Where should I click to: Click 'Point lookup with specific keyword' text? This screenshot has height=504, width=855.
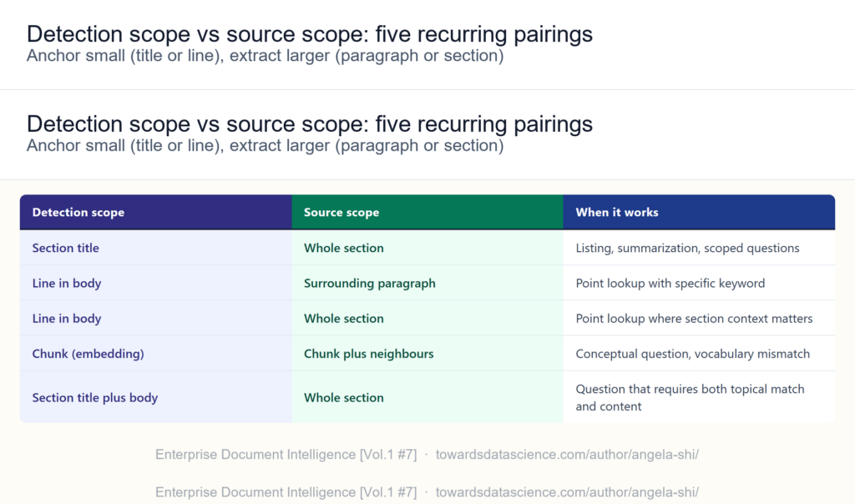click(x=670, y=284)
